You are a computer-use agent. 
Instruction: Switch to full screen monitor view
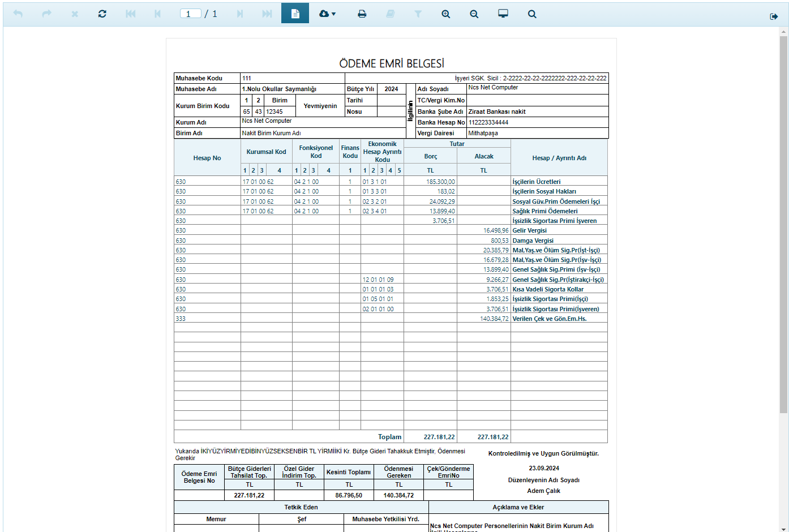pos(503,14)
